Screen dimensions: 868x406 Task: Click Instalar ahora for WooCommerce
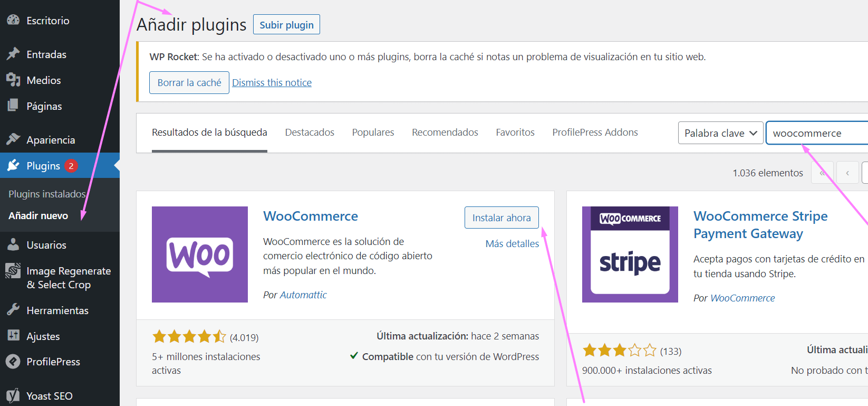[501, 218]
